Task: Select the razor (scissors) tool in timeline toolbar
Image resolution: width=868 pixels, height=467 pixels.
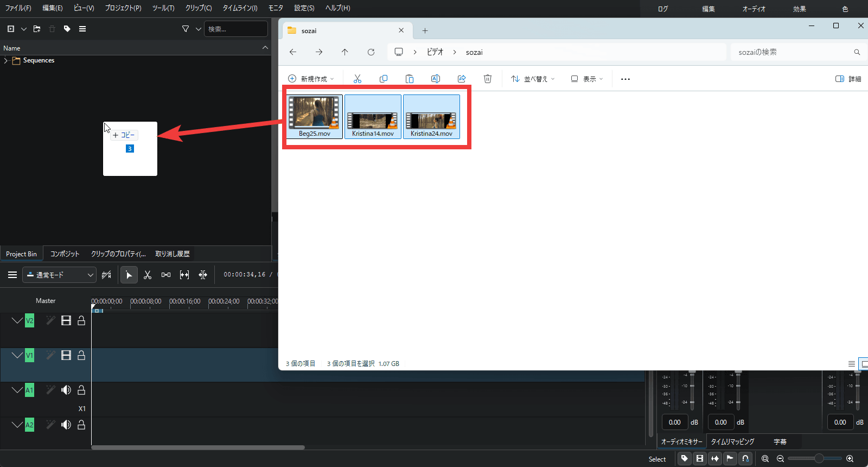Action: 148,275
